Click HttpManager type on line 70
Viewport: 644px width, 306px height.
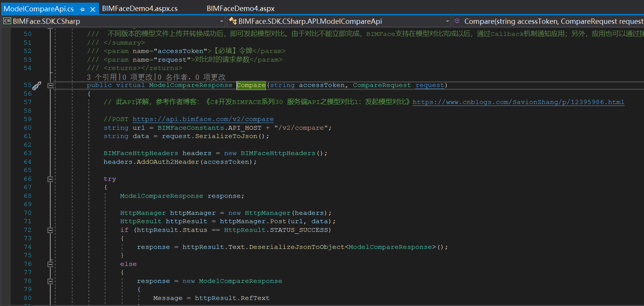143,213
